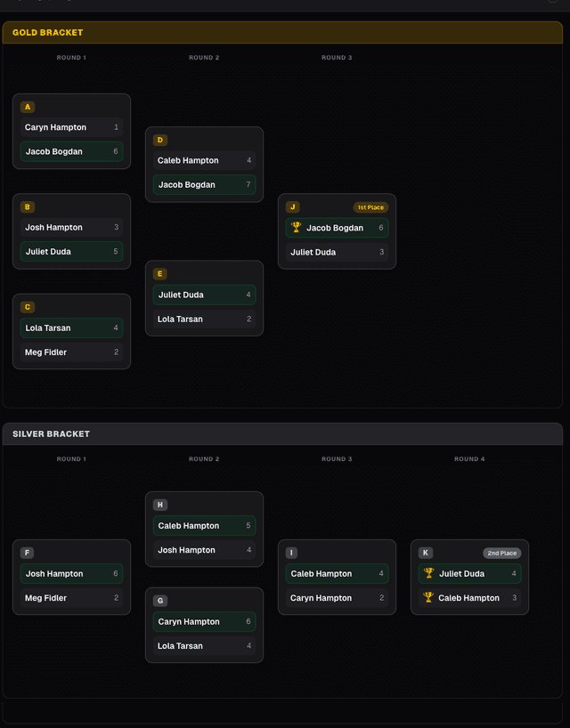Click the 2nd Place badge on match K

[501, 553]
